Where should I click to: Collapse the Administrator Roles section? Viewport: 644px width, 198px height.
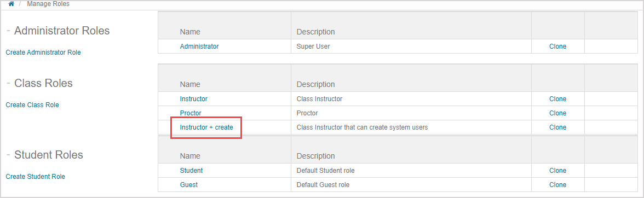point(8,31)
